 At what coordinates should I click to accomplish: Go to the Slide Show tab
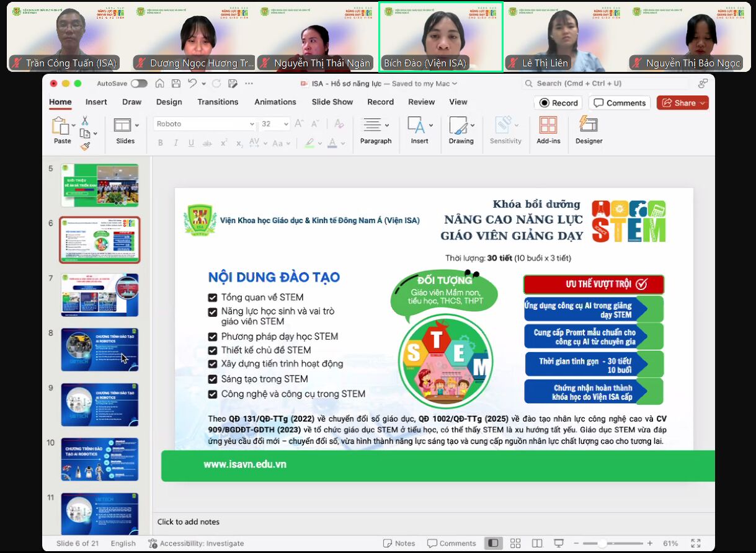pos(332,102)
